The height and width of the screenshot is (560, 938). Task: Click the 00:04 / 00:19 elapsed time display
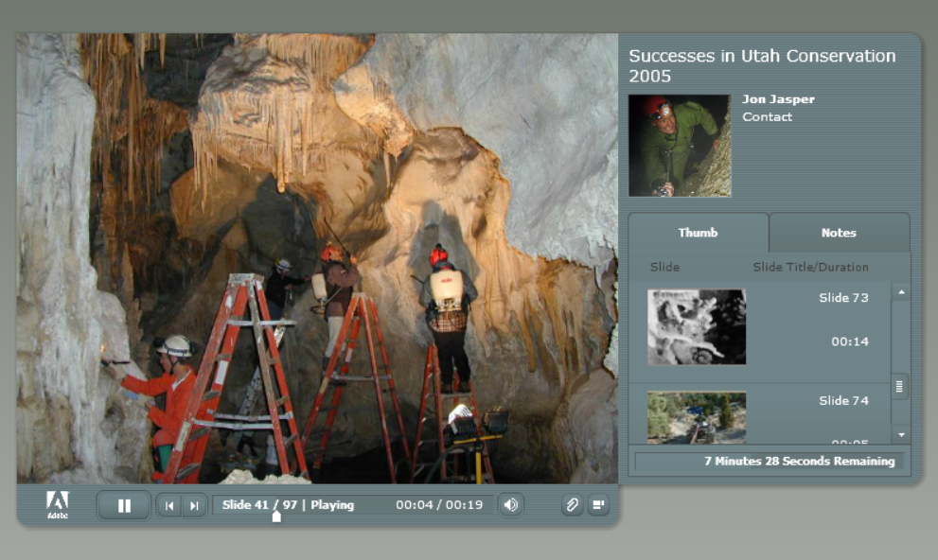point(439,505)
